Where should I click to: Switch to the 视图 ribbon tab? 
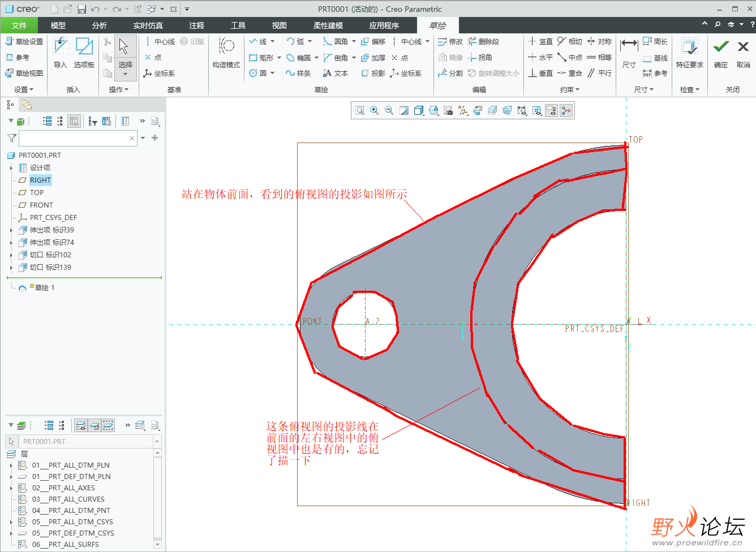[x=279, y=25]
